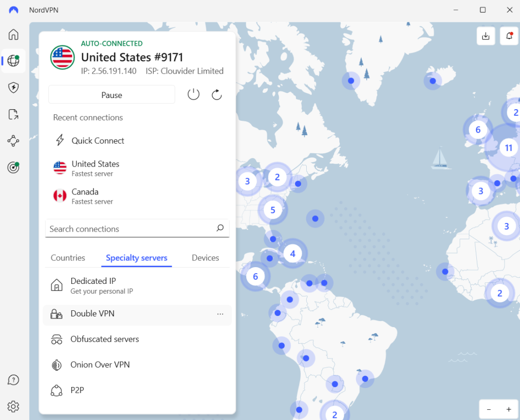Screen dimensions: 520x420
Task: Zoom out the map with minus
Action: 489,409
